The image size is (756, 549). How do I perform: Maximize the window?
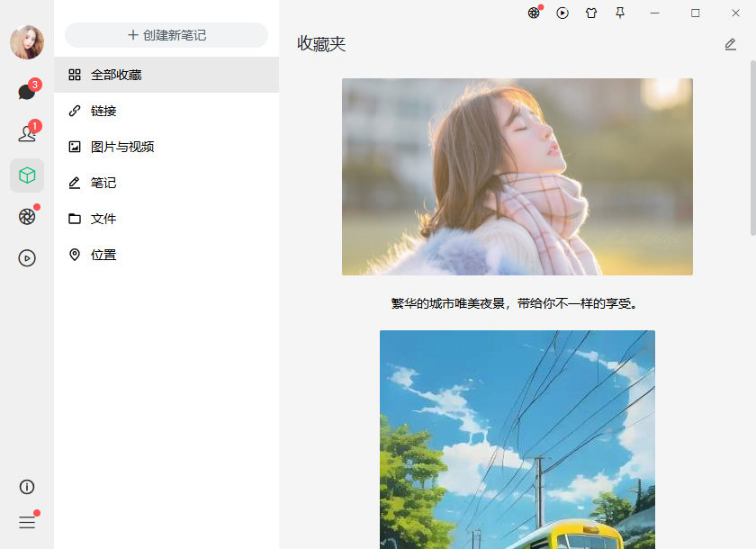(695, 13)
